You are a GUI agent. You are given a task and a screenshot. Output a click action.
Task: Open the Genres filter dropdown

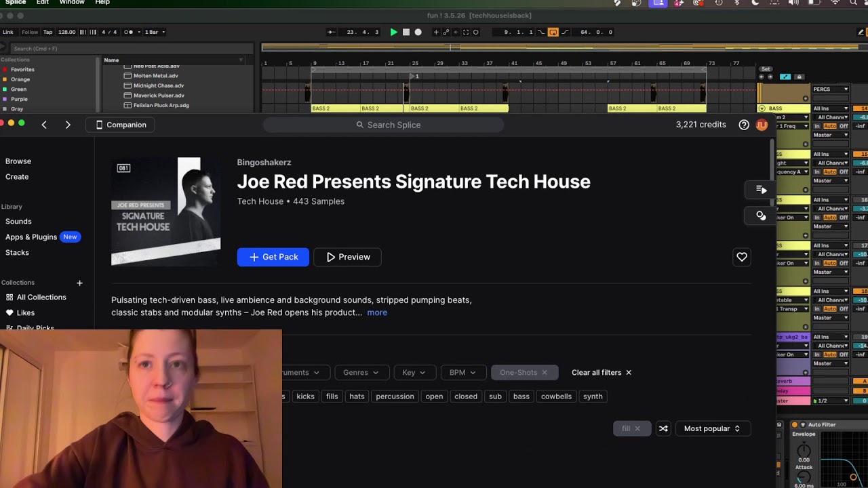(361, 372)
